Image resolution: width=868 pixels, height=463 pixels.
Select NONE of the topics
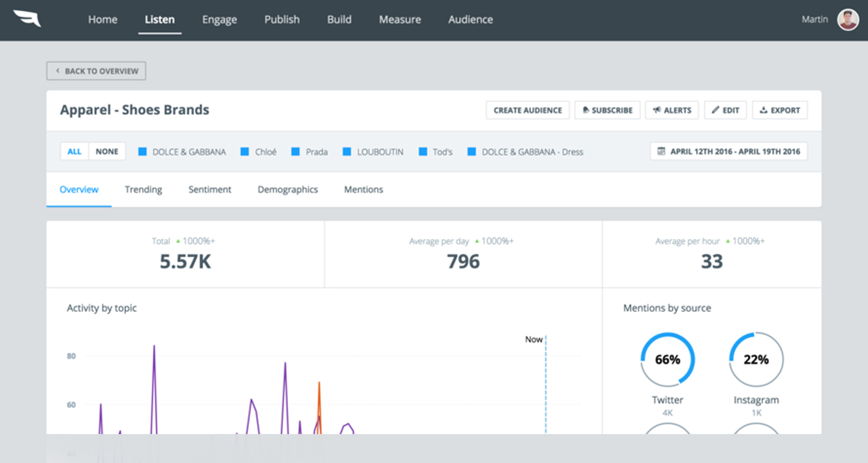tap(107, 151)
